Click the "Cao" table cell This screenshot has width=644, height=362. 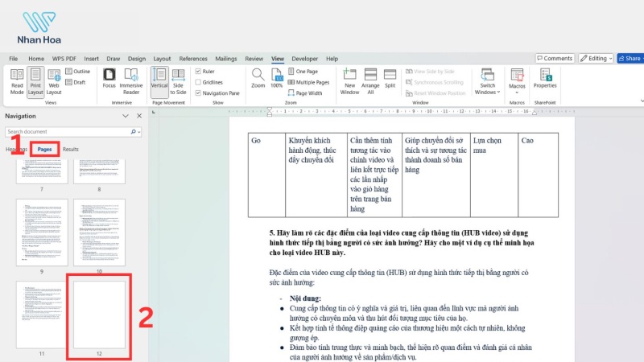coord(538,175)
